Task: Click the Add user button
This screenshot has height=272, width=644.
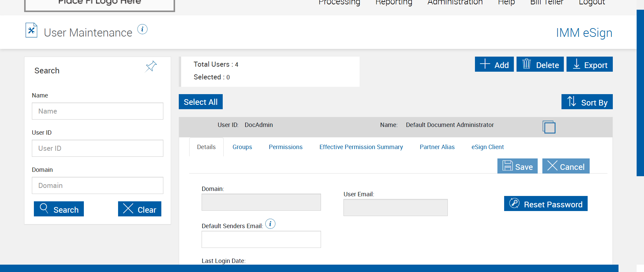Action: 494,64
